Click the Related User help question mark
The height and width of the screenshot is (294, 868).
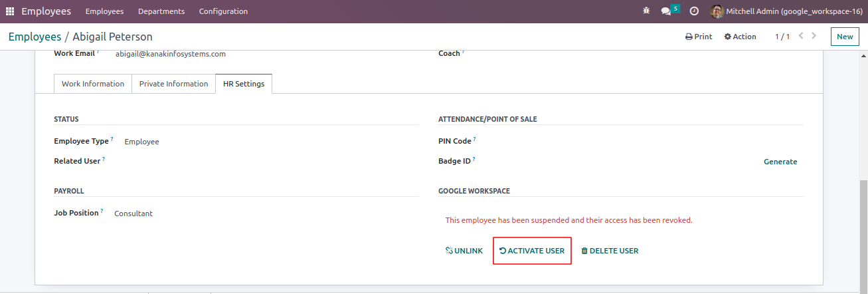(x=104, y=159)
